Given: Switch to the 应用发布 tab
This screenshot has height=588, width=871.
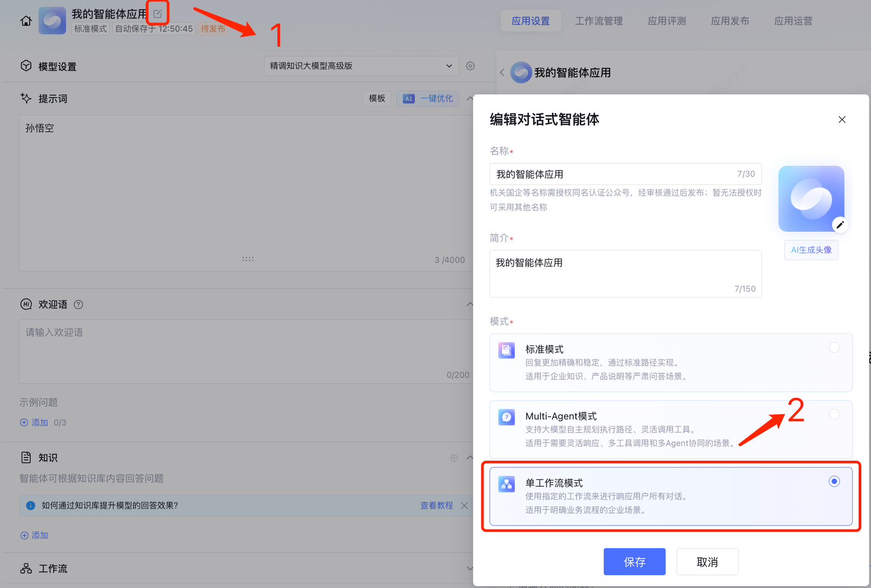Looking at the screenshot, I should pyautogui.click(x=729, y=21).
